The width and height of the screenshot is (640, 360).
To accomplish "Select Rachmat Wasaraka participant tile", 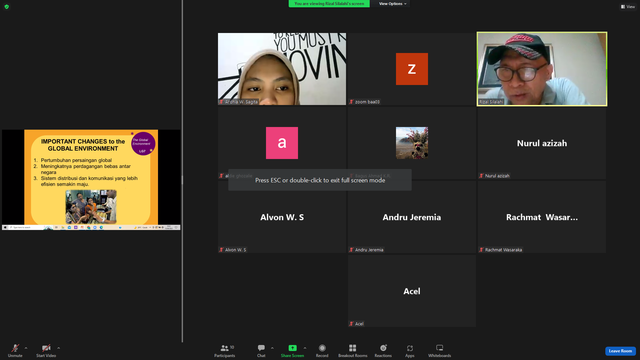I will tap(542, 217).
